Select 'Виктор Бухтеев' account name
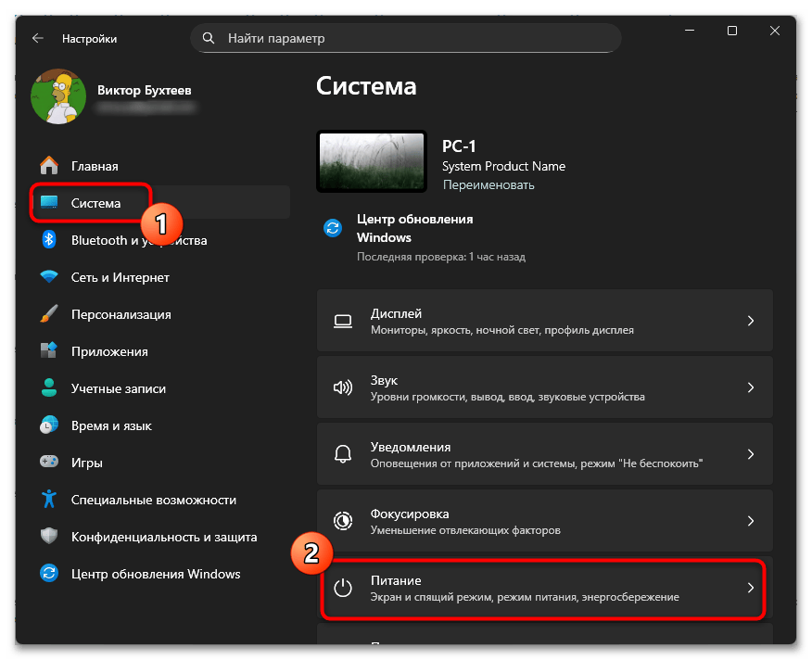The height and width of the screenshot is (660, 812). pos(145,90)
